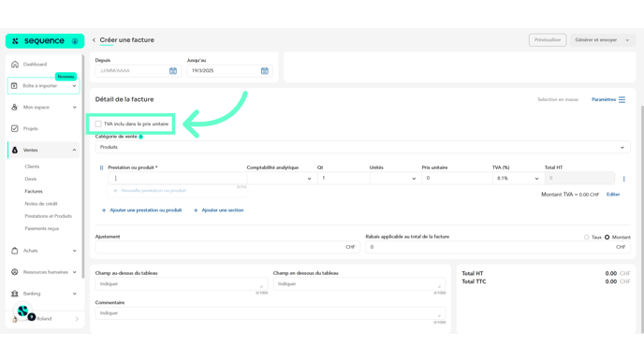
Task: Open Clients in the Ventes submenu
Action: (32, 167)
